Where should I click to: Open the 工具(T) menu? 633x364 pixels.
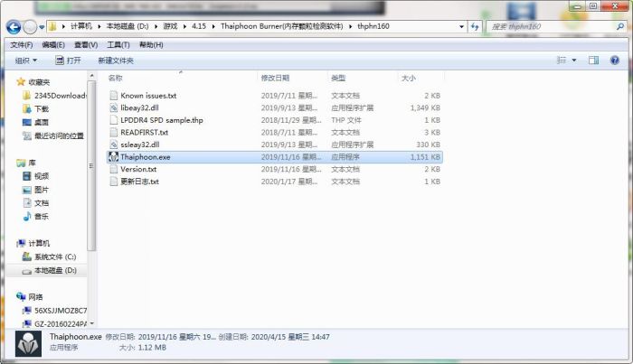118,44
